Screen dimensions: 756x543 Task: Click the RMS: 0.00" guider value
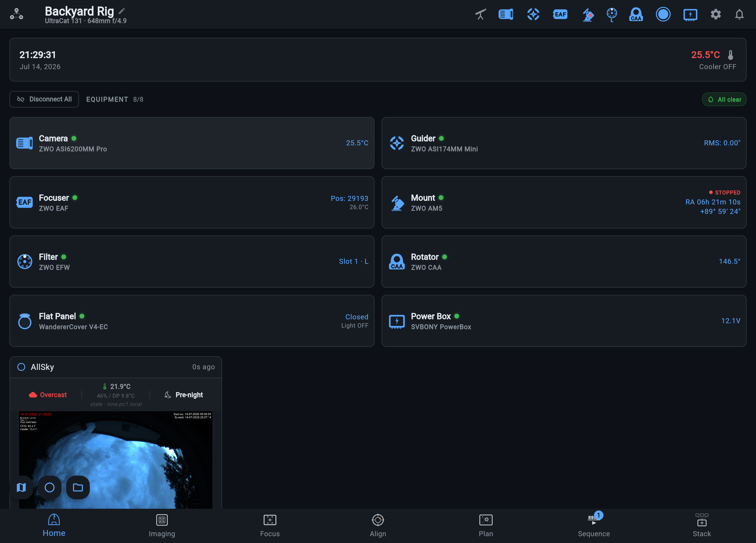722,143
